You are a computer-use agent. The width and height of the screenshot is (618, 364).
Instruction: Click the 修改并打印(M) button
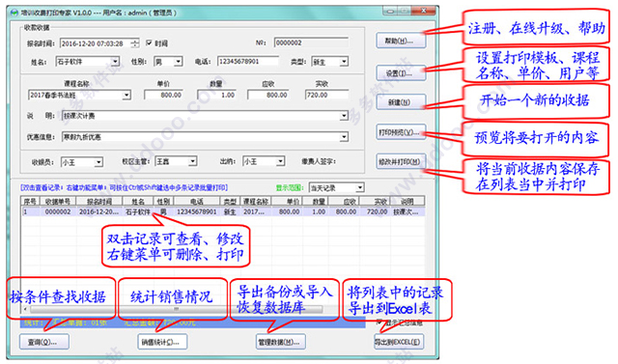[401, 162]
